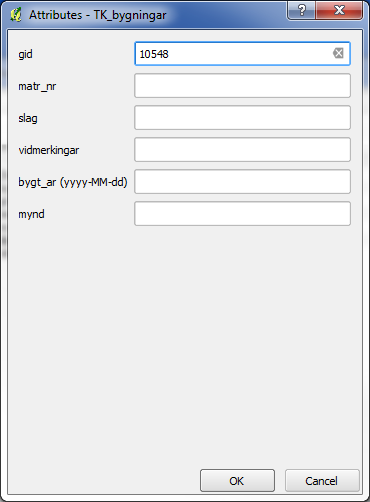Click the bygt_ar date input field
Screen dimensions: 370x502
(242, 182)
